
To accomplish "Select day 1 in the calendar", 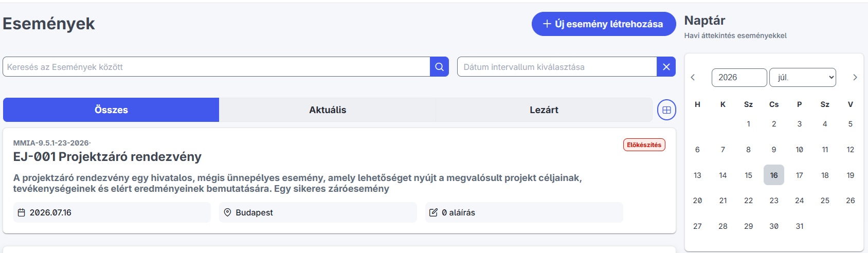I will click(x=748, y=124).
